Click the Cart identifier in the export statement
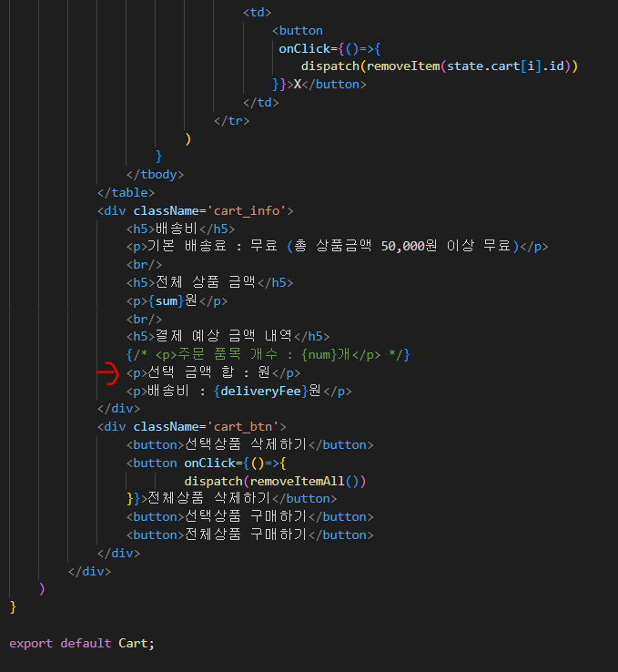618x672 pixels. point(133,643)
